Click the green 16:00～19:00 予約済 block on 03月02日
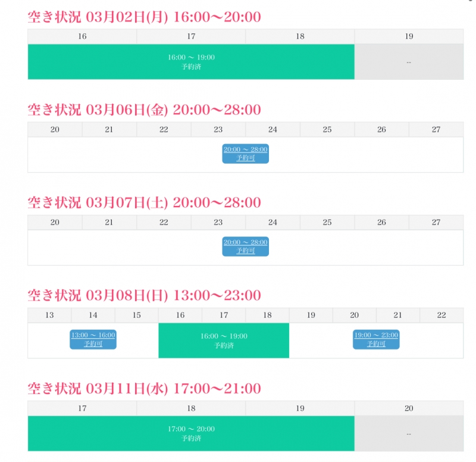 click(x=191, y=62)
